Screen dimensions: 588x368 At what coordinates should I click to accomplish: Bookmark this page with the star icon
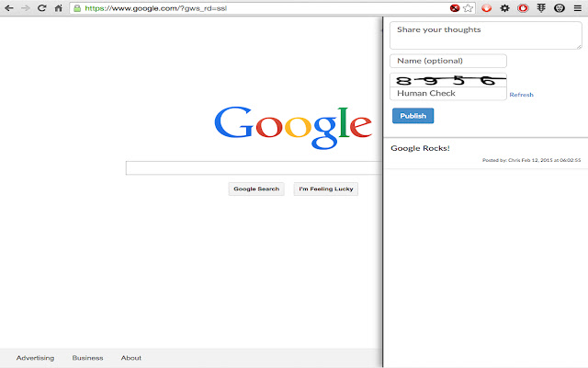point(468,8)
